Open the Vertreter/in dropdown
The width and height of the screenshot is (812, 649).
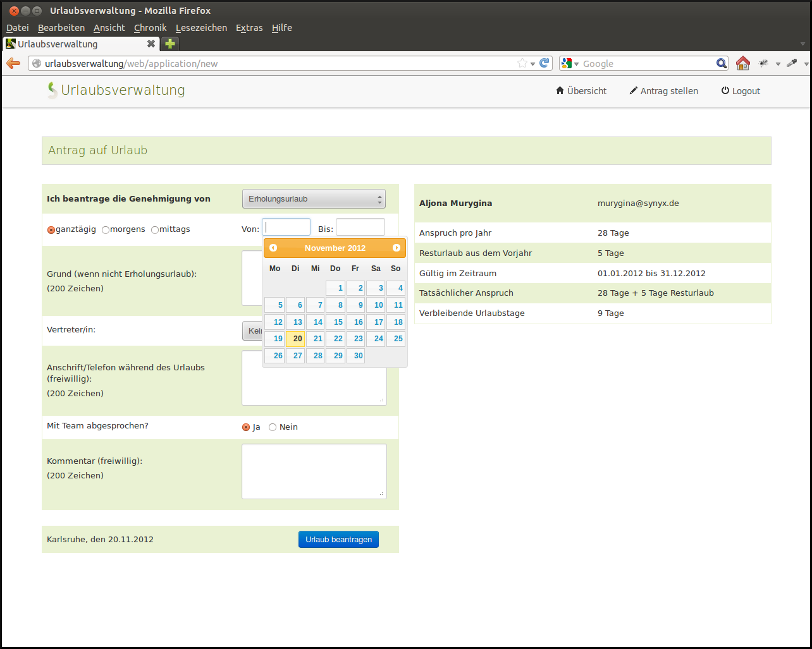coord(253,331)
